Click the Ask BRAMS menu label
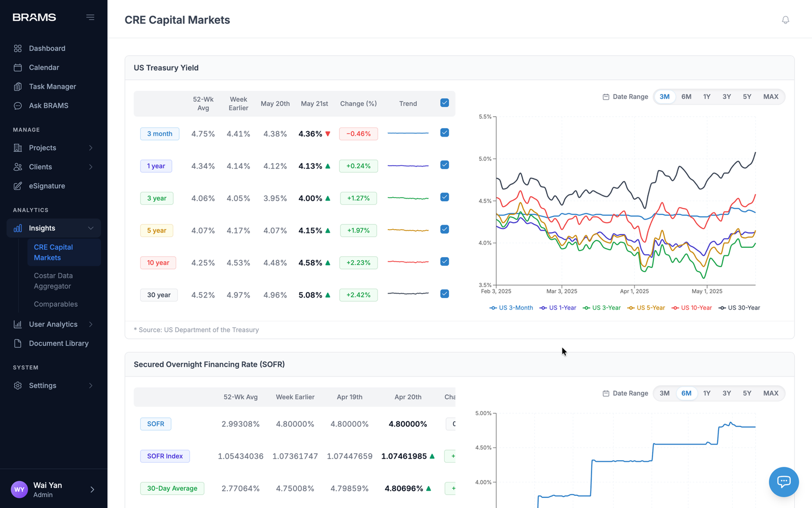Image resolution: width=812 pixels, height=508 pixels. pyautogui.click(x=49, y=106)
